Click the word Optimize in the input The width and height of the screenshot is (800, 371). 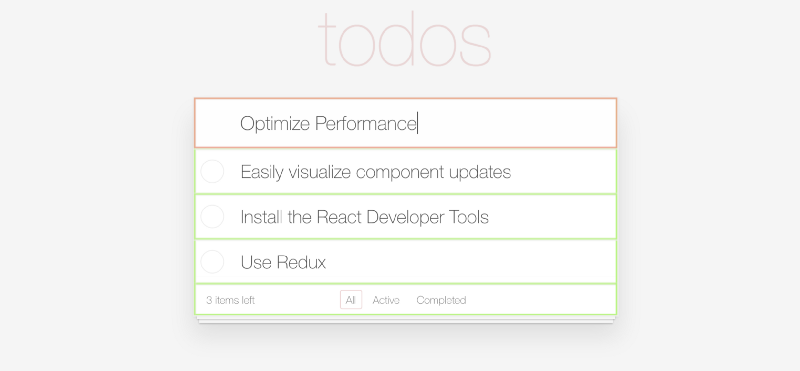tap(275, 123)
